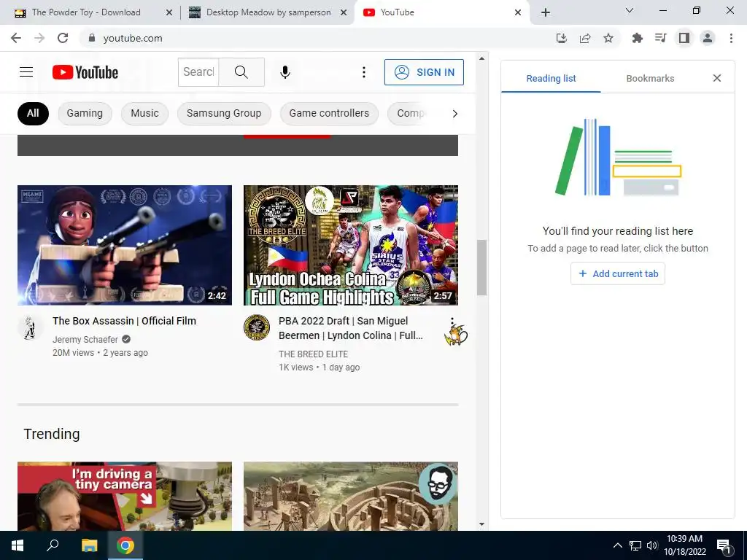Screen dimensions: 747x560
Task: Open Lyndon Ochea Colina highlights thumbnail
Action: [351, 245]
